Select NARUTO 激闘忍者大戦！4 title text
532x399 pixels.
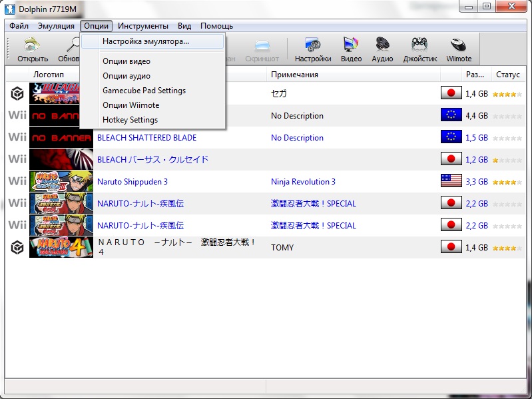(176, 247)
